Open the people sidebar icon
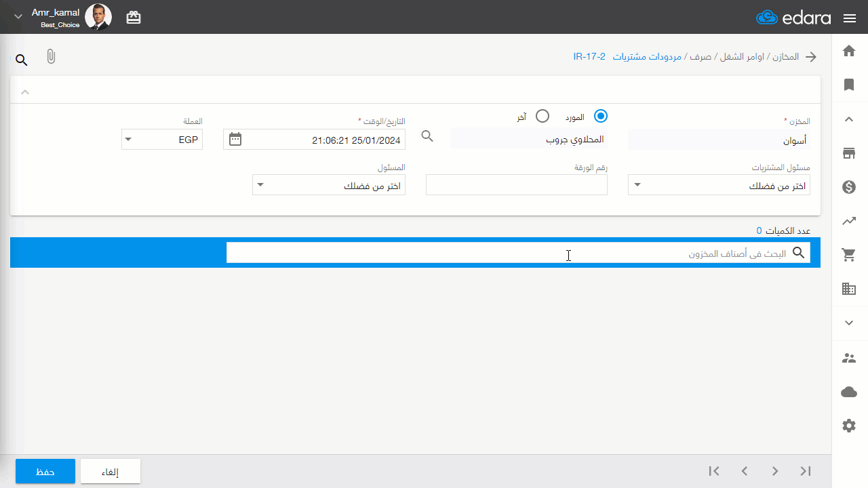The image size is (868, 488). click(x=848, y=358)
